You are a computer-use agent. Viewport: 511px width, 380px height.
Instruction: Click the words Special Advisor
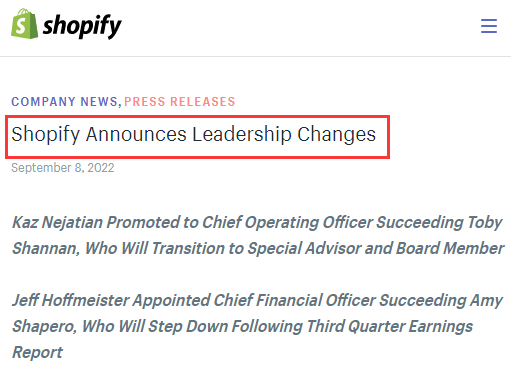[304, 248]
